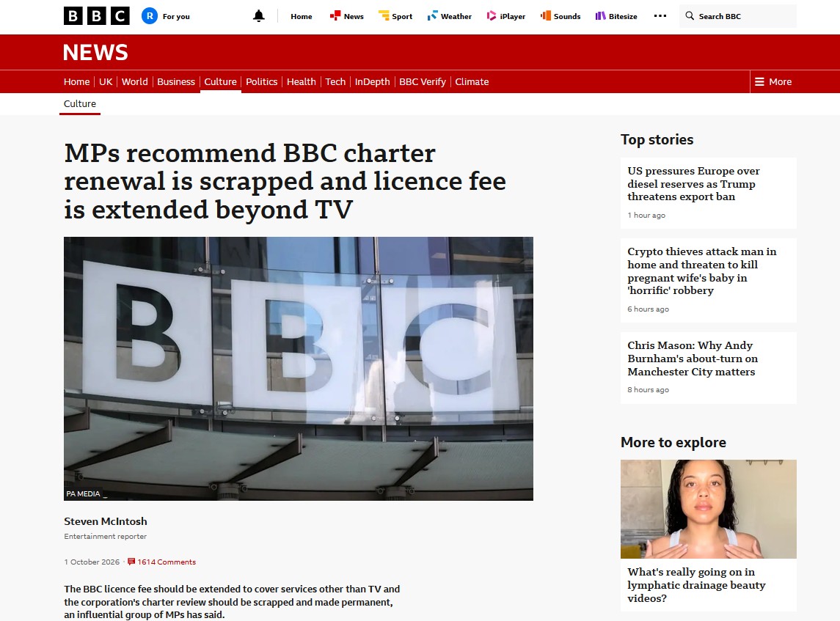Click the author name Steven McIntosh
The width and height of the screenshot is (840, 621).
[106, 521]
